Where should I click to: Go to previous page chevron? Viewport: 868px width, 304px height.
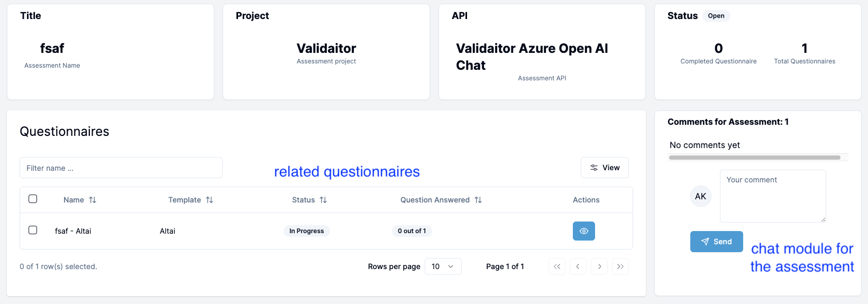[x=578, y=266]
